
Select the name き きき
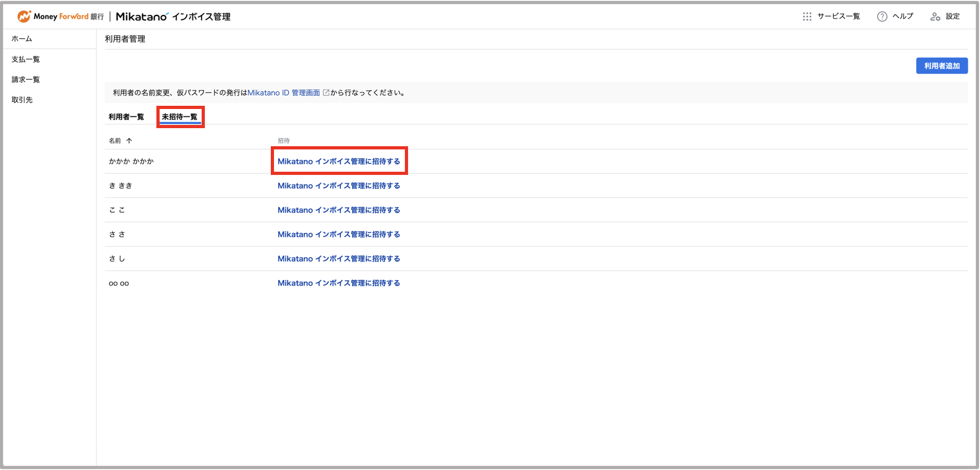121,186
